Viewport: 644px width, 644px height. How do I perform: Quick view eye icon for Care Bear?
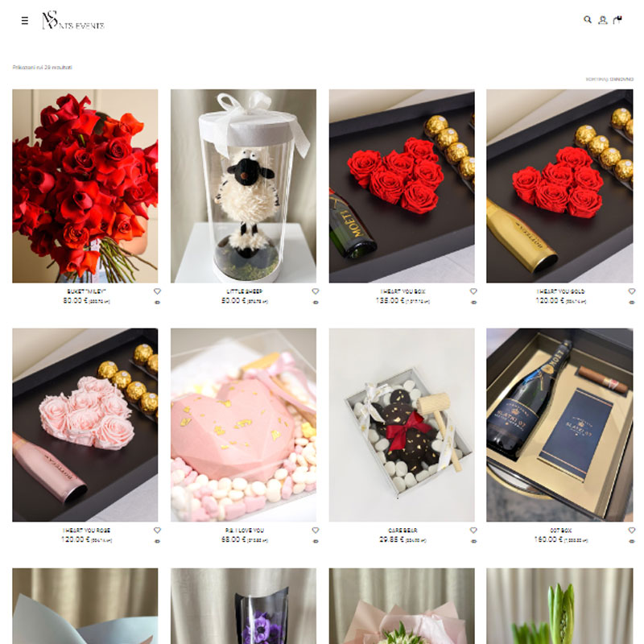coord(473,541)
